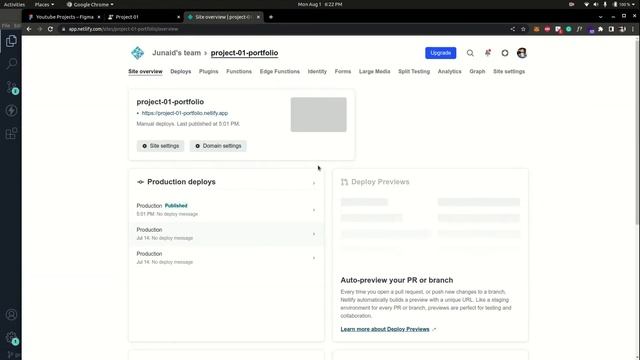Expand the Chrome tab search dropdown
The width and height of the screenshot is (640, 360).
[600, 17]
